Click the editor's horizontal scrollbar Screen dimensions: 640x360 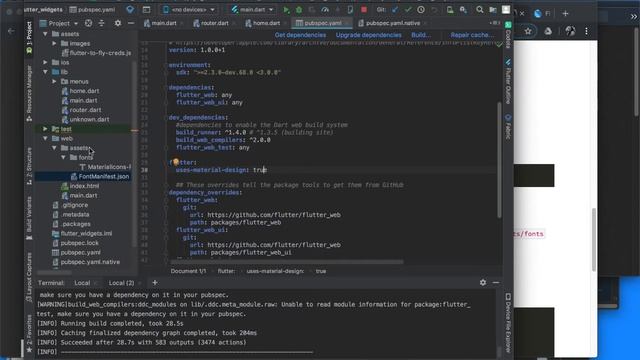coord(287,262)
